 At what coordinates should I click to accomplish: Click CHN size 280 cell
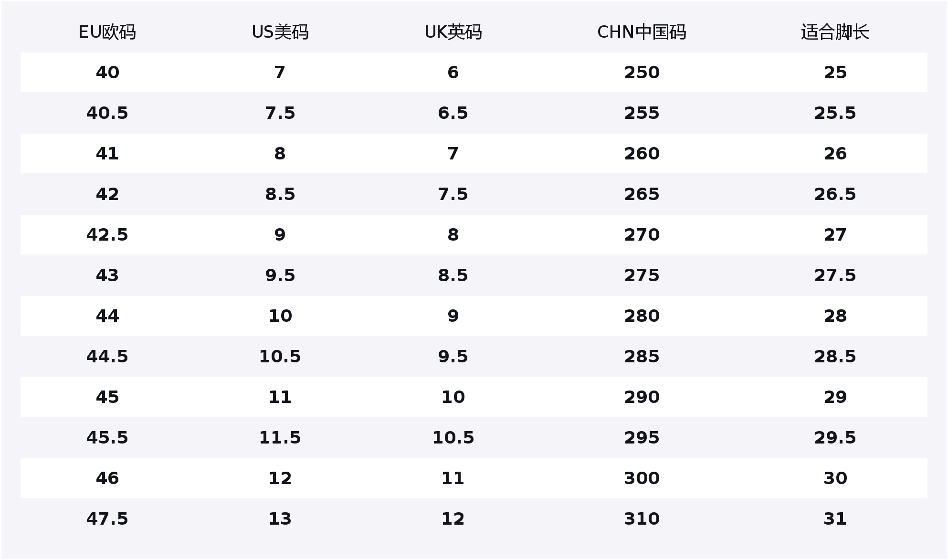click(x=642, y=316)
